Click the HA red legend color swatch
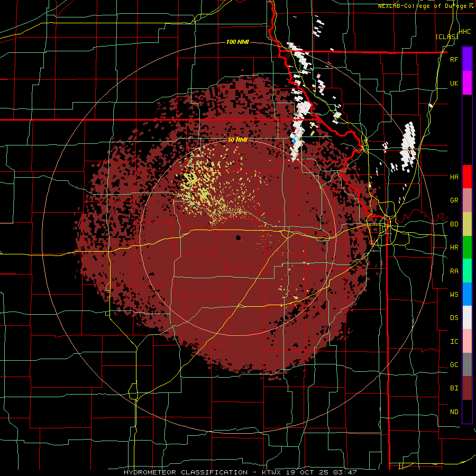This screenshot has width=476, height=476. (x=467, y=177)
